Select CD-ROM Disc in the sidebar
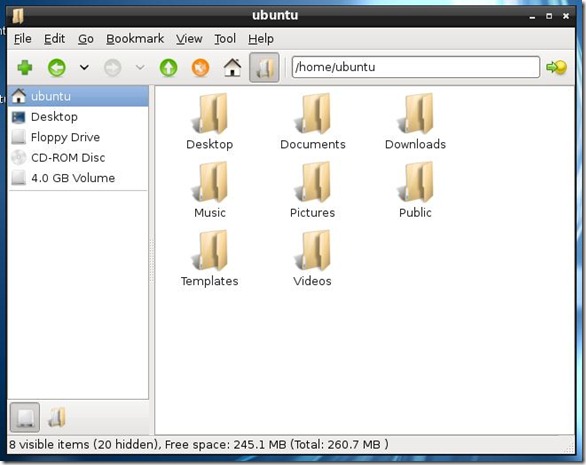Viewport: 586px width, 465px height. (78, 157)
